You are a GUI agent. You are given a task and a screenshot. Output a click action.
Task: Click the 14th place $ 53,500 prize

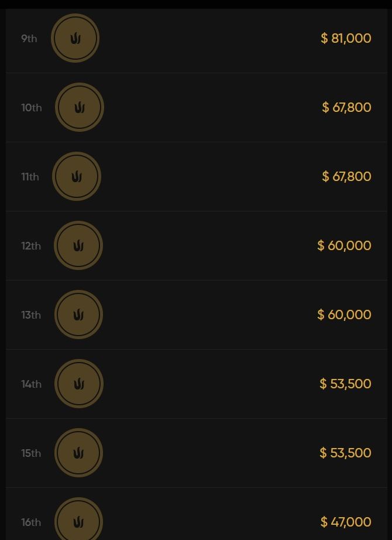click(345, 384)
